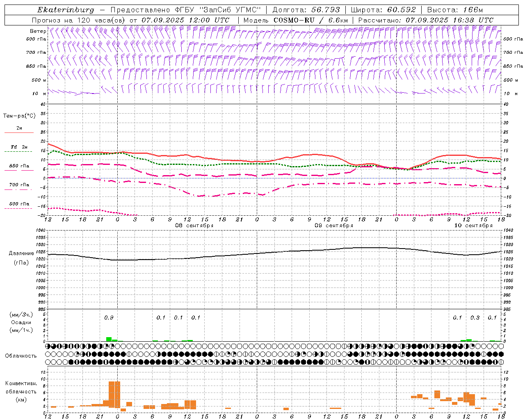Click the '(км)' convective cloud unit label
This screenshot has height=420, width=525.
21,399
